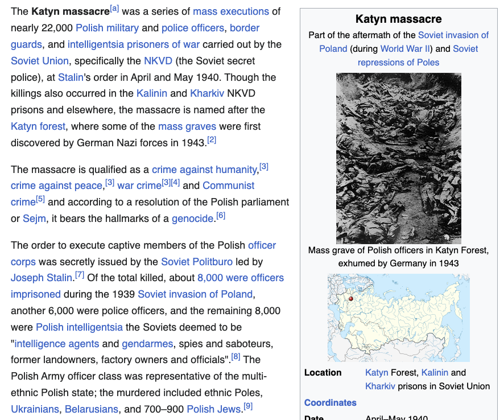This screenshot has height=420, width=504.
Task: Click the Soviet Union location map
Action: point(398,318)
